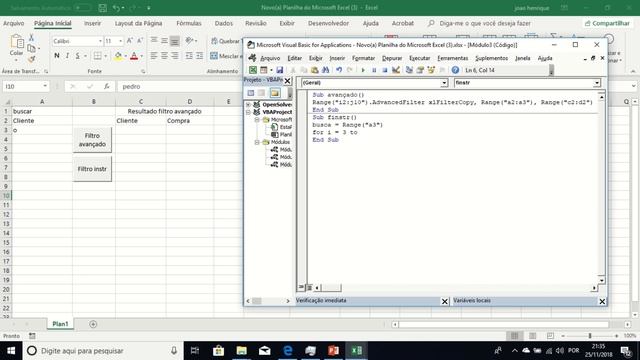Open the Executar menu in VBA
The height and width of the screenshot is (360, 640).
click(420, 58)
